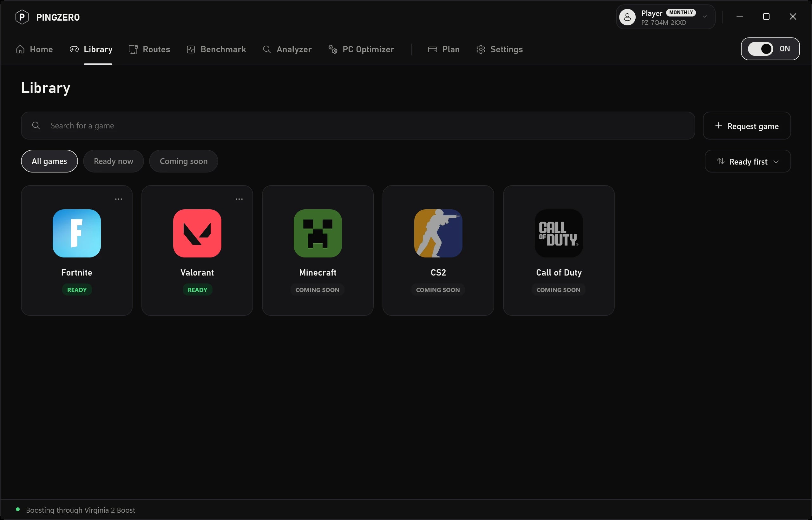The image size is (812, 520).
Task: Open the Home tab
Action: tap(34, 49)
